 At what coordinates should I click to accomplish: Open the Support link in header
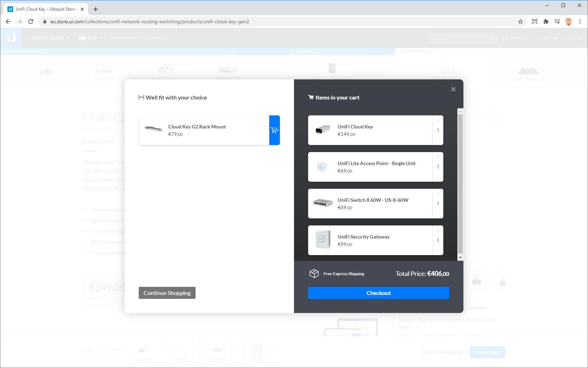coord(157,38)
